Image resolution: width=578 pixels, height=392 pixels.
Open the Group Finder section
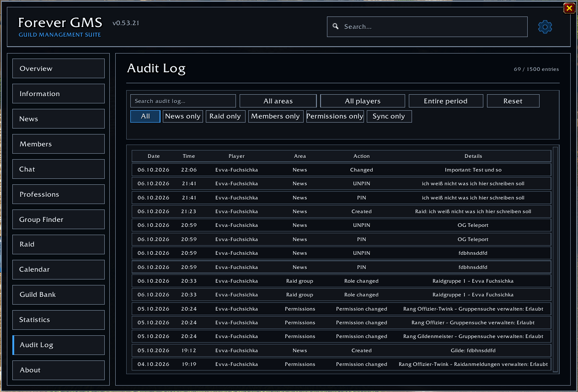point(59,220)
